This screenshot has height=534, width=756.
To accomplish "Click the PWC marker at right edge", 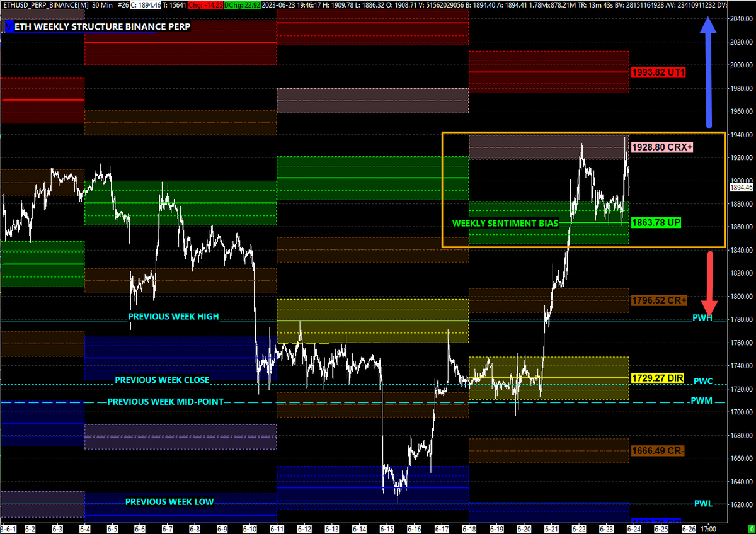I will point(703,381).
